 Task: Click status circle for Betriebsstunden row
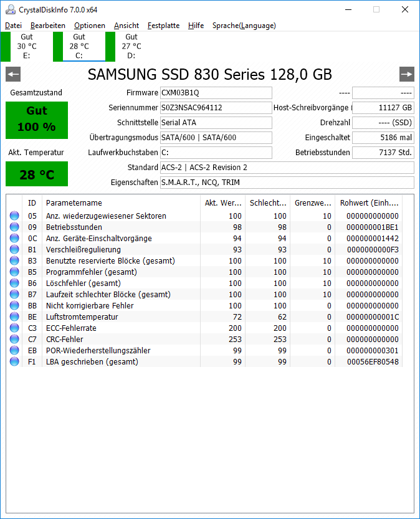pos(14,227)
